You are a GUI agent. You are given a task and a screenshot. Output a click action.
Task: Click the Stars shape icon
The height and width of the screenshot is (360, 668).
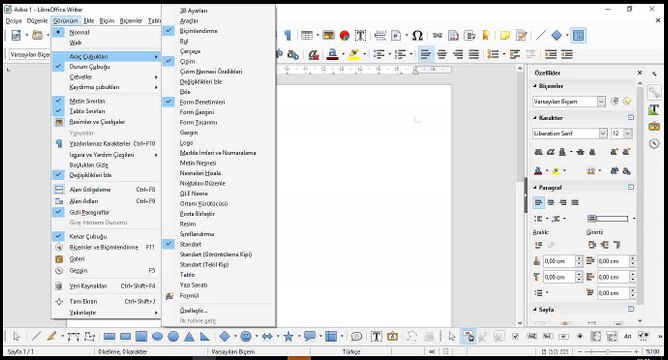288,337
